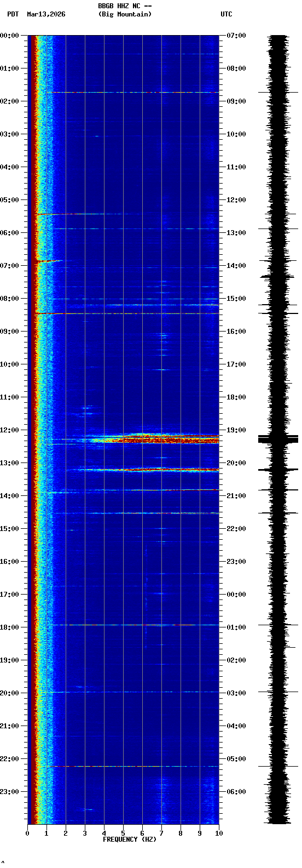The height and width of the screenshot is (868, 302).
Task: Click the frequency axis tick label 3
Action: click(x=85, y=833)
